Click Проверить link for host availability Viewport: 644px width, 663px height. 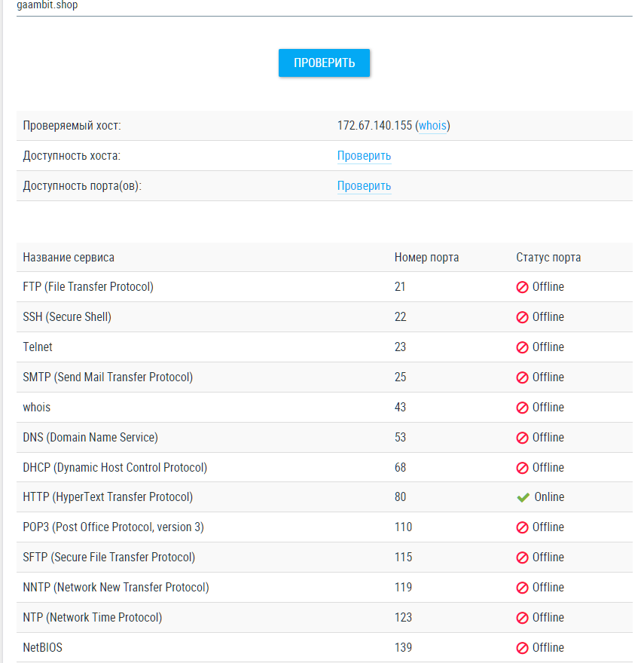(x=364, y=156)
